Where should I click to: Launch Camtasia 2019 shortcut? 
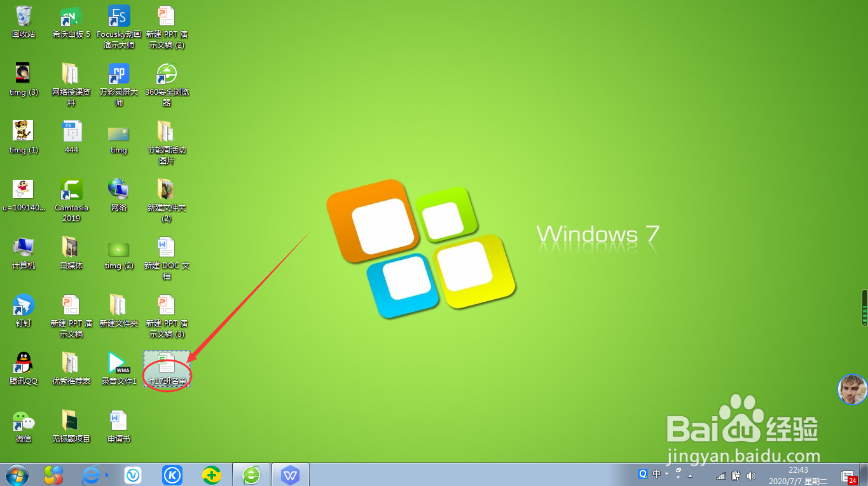point(71,201)
